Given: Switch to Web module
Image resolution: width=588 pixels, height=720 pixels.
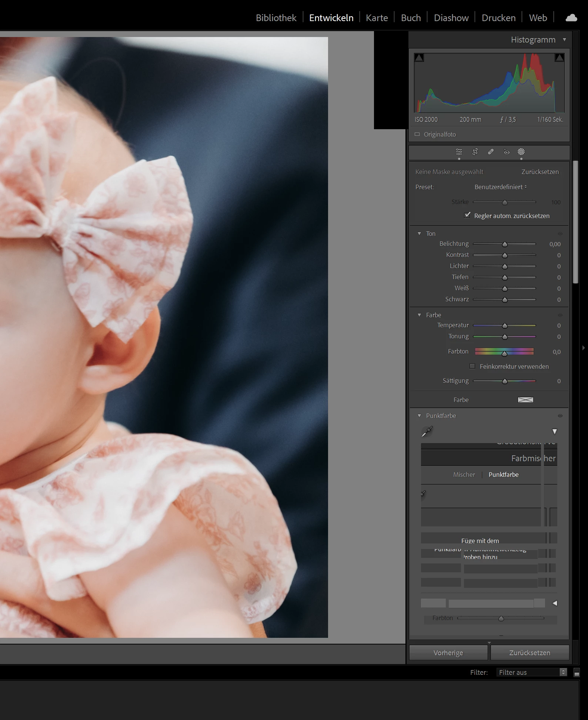Looking at the screenshot, I should (538, 18).
